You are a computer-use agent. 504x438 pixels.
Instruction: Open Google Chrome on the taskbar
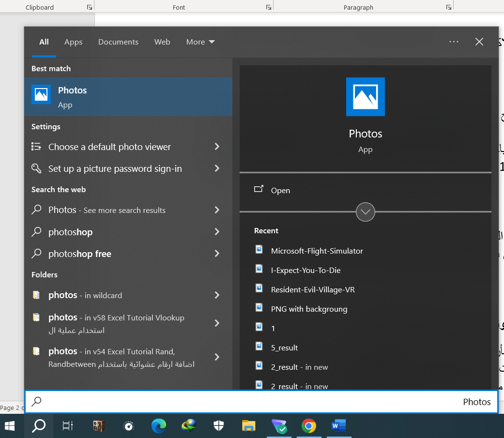[x=308, y=426]
